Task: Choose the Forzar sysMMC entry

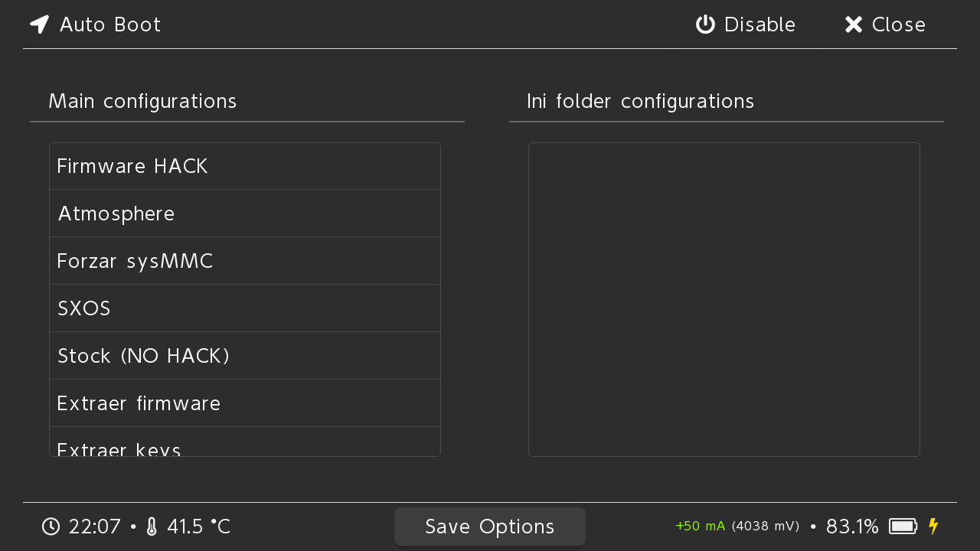Action: (x=245, y=261)
